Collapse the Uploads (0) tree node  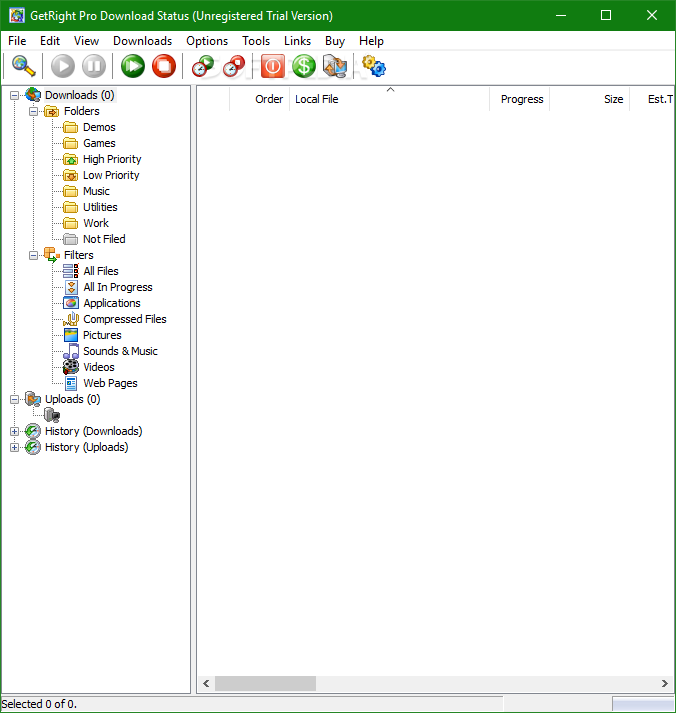click(15, 399)
